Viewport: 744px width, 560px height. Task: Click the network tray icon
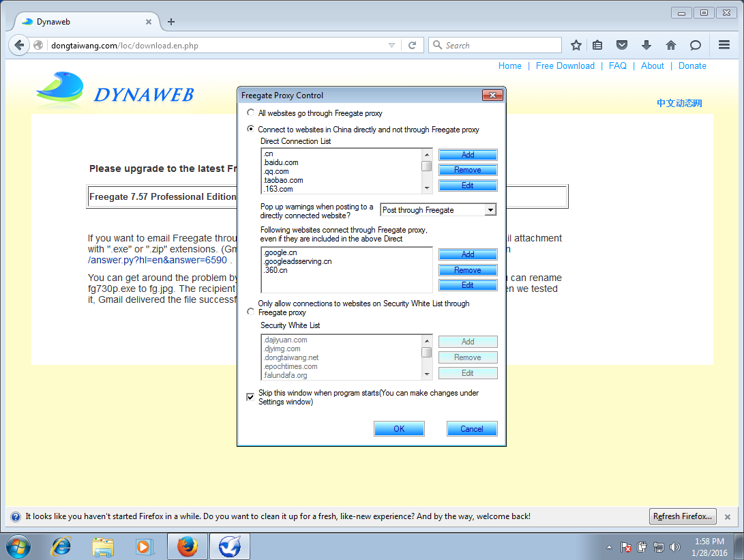pyautogui.click(x=659, y=547)
